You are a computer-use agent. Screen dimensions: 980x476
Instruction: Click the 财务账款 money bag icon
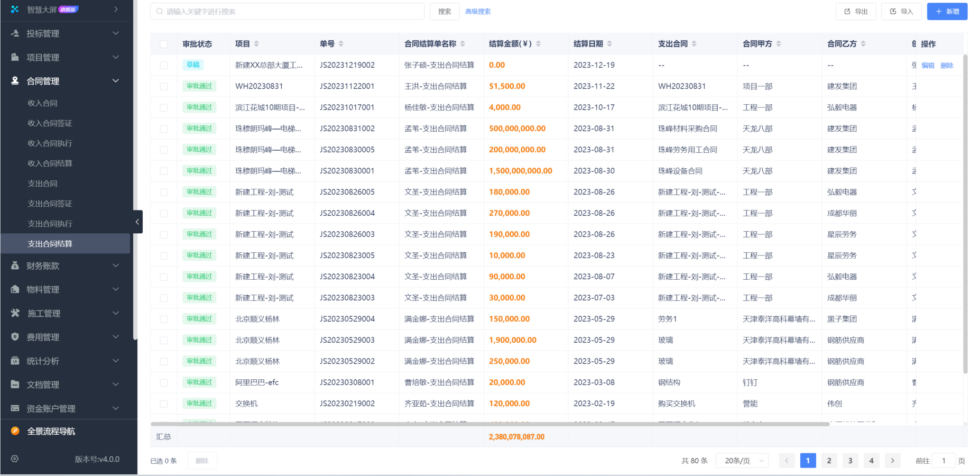pyautogui.click(x=15, y=266)
